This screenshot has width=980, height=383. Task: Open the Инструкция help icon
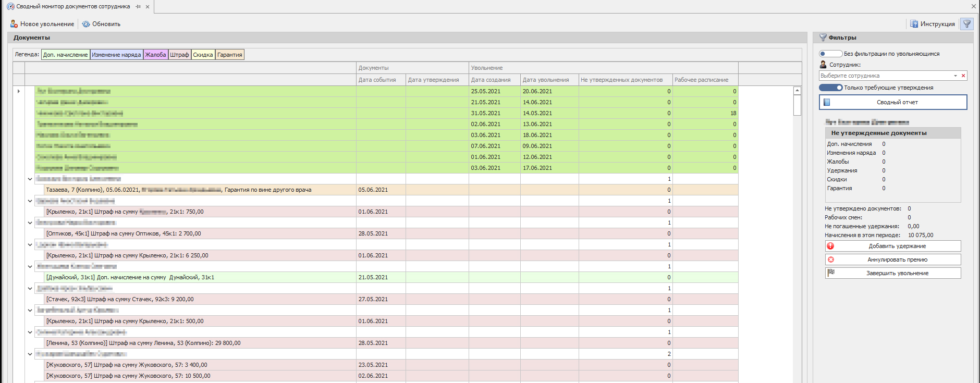click(x=914, y=24)
